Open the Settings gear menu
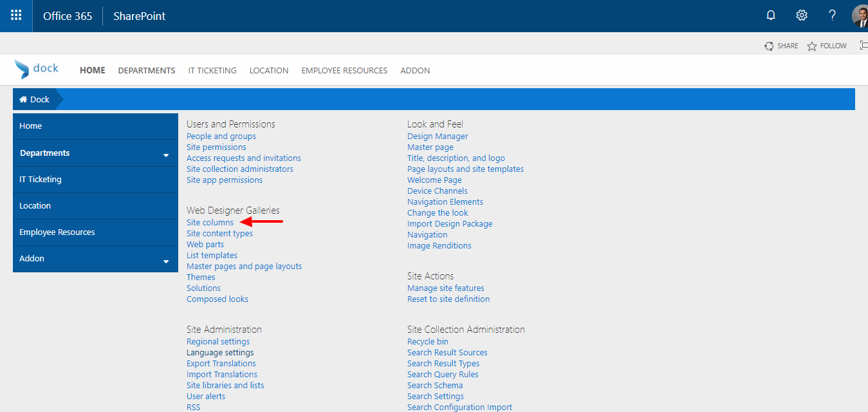The image size is (868, 412). tap(801, 15)
